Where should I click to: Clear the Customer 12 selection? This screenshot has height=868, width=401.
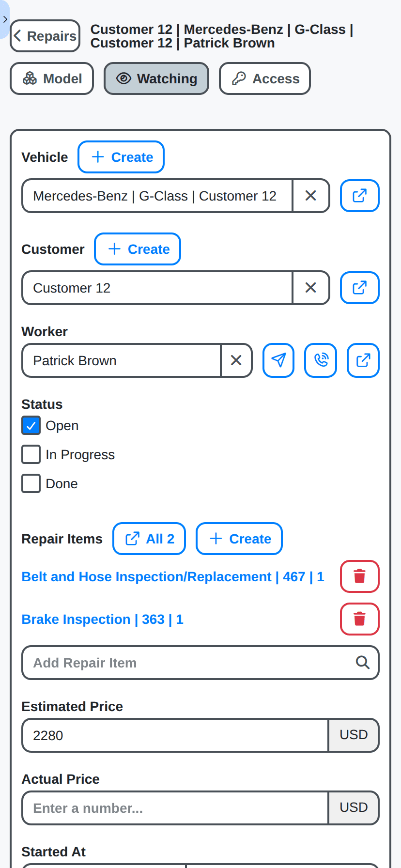[311, 288]
